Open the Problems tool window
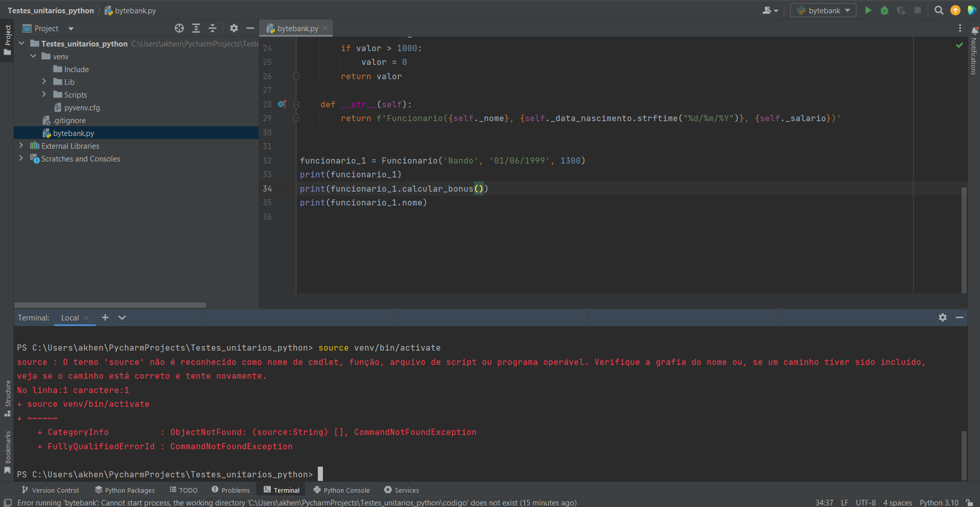980x507 pixels. [x=230, y=490]
